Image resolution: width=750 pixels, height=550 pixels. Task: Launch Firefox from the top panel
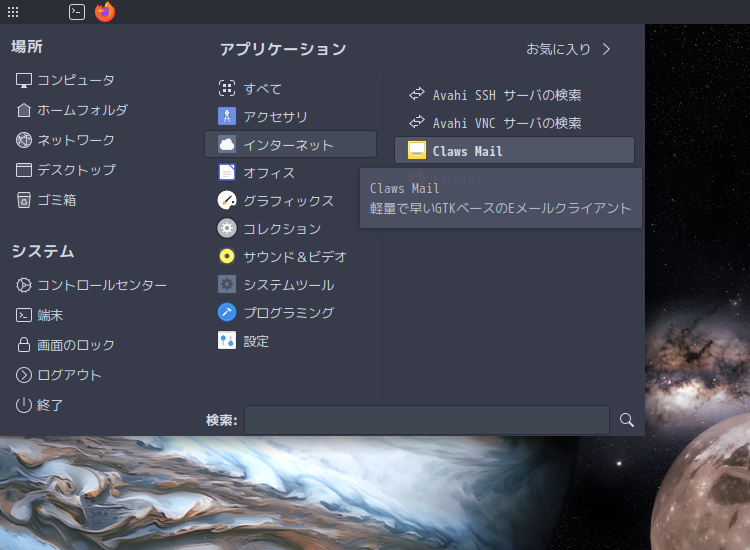tap(105, 12)
